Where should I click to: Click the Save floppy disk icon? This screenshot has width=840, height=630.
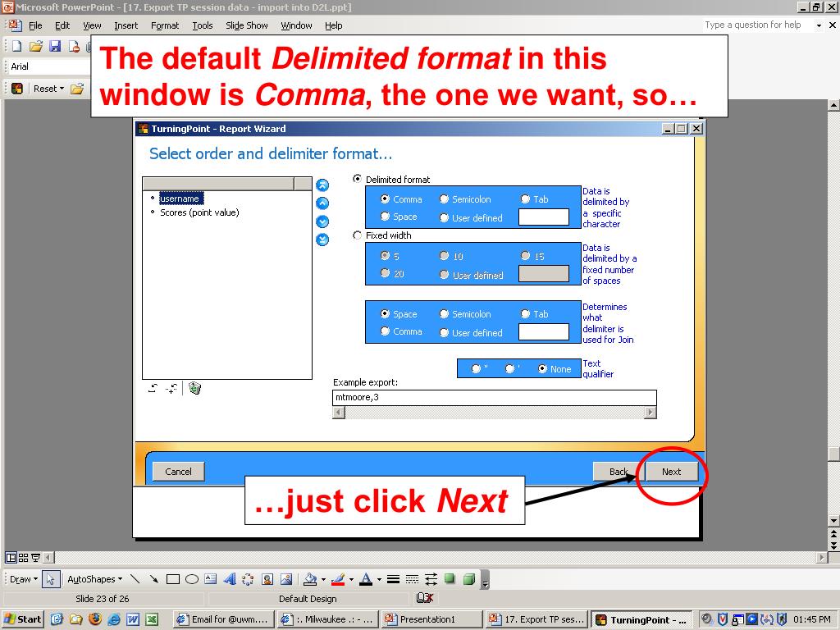55,46
